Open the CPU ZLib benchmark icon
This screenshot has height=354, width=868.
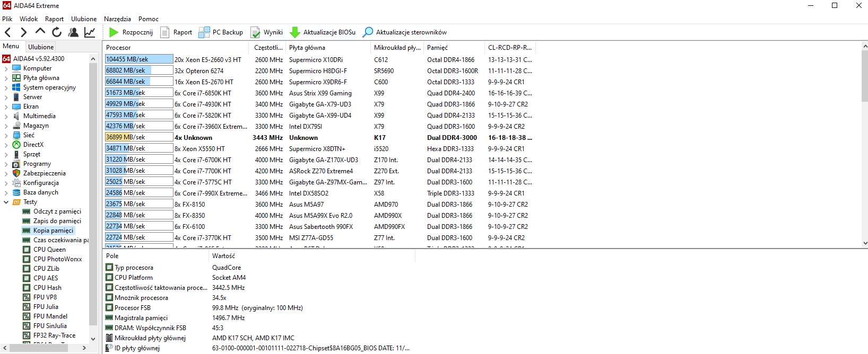[27, 269]
